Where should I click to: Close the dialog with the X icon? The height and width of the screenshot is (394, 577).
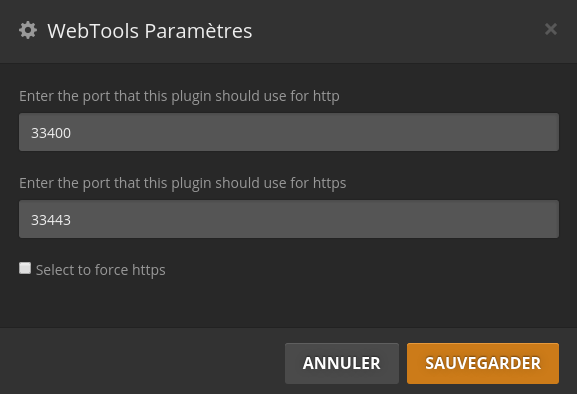(551, 29)
